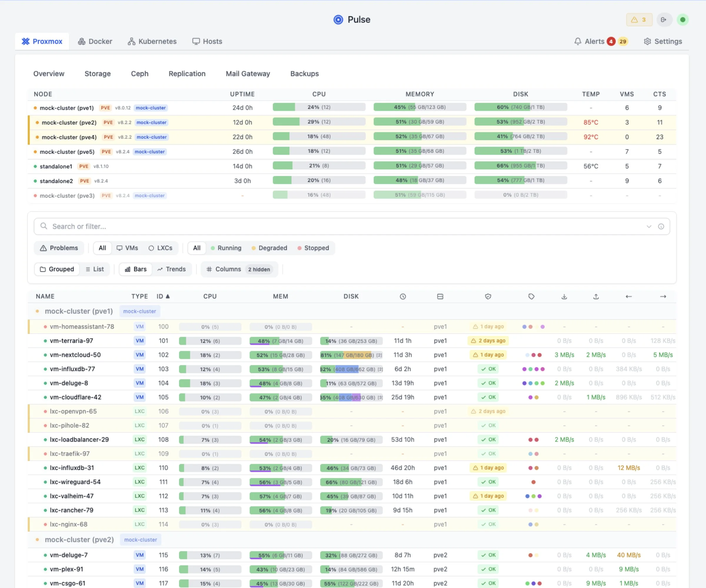Switch to List view
Screen dimensions: 706x588
tap(94, 269)
